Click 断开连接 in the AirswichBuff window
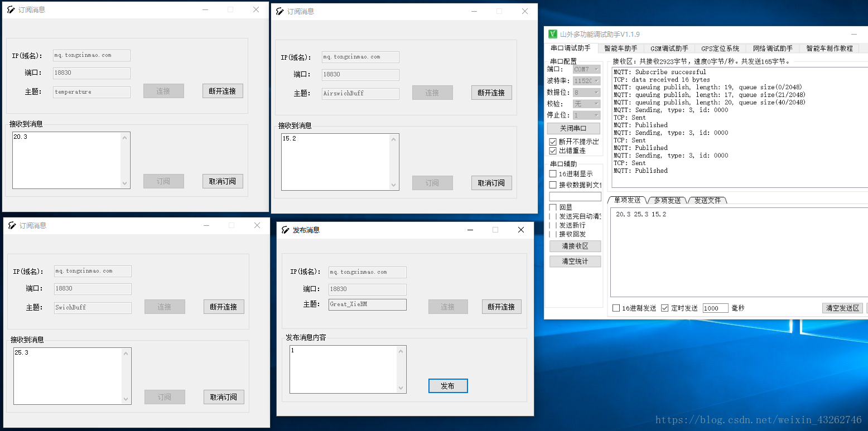868x431 pixels. tap(491, 93)
